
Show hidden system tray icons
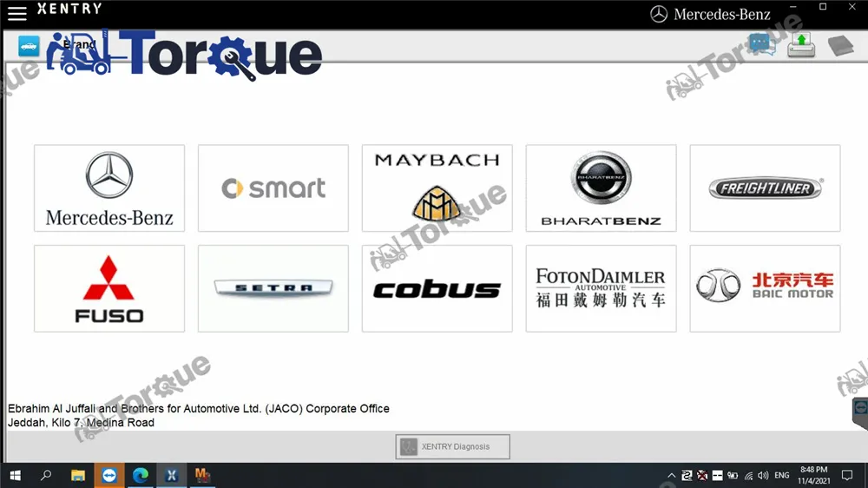672,475
